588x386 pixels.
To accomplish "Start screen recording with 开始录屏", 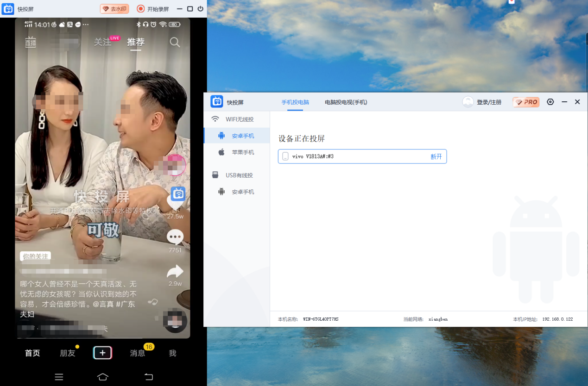I will 153,9.
